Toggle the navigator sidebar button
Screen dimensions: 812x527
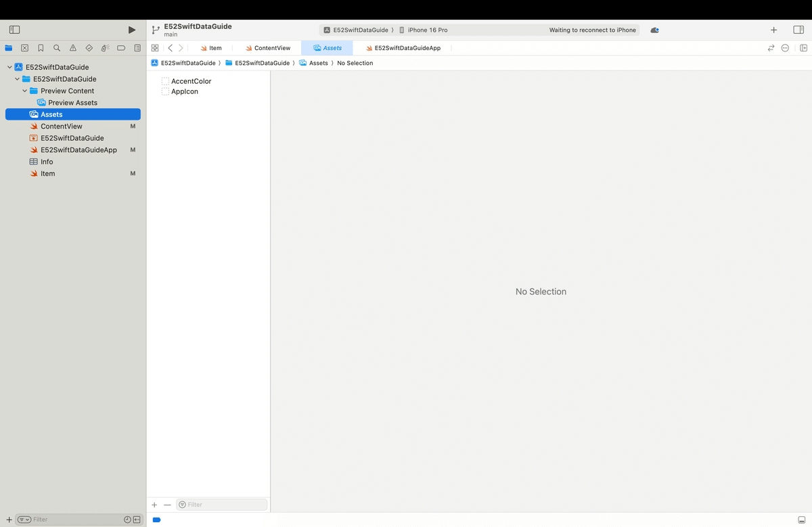(x=14, y=30)
